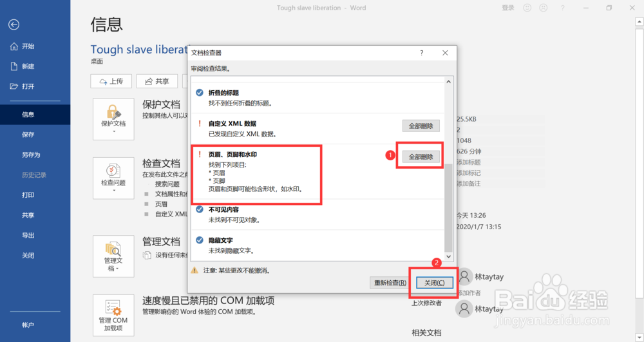Image resolution: width=644 pixels, height=342 pixels.
Task: Click 添加备注 (Add comments) property field
Action: (x=469, y=184)
